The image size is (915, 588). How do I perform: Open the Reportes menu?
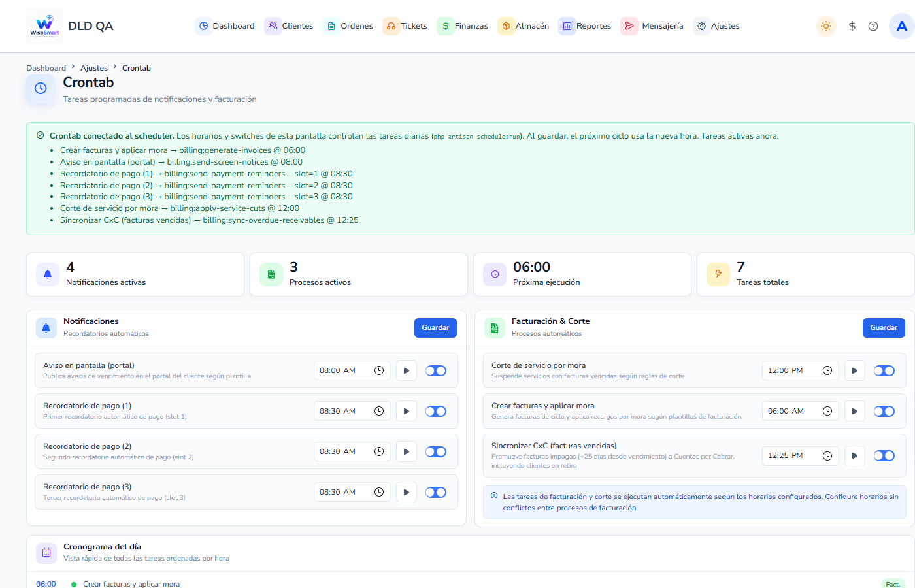pyautogui.click(x=585, y=26)
